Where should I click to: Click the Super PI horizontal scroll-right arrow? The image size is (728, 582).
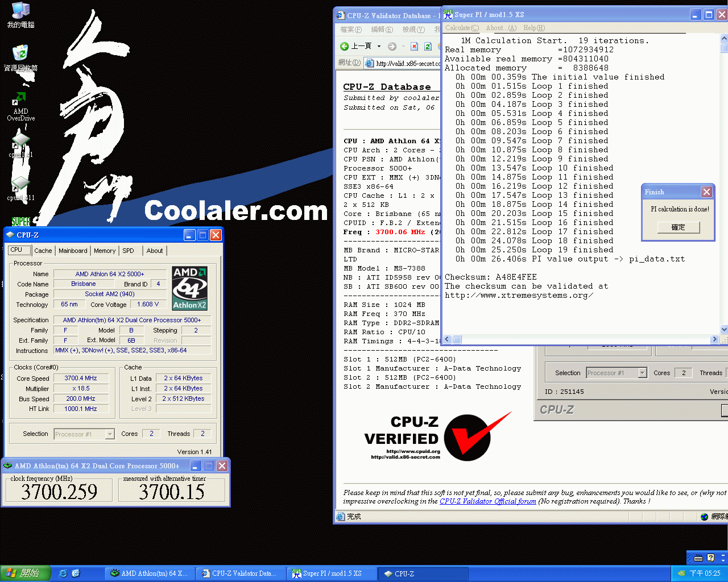pyautogui.click(x=715, y=339)
